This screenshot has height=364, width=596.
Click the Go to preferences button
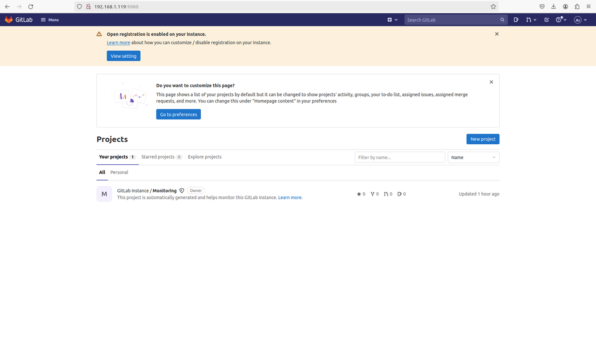pyautogui.click(x=178, y=114)
